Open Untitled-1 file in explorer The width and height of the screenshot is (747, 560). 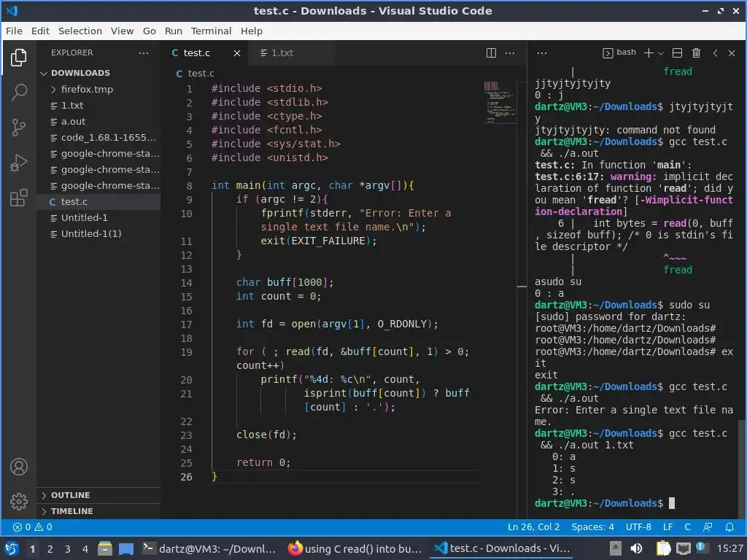[99, 217]
